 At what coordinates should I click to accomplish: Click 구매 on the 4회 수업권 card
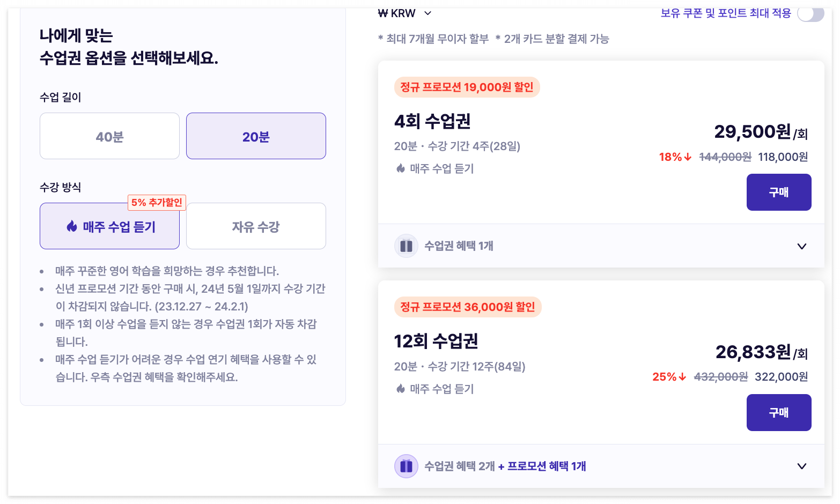(x=779, y=192)
